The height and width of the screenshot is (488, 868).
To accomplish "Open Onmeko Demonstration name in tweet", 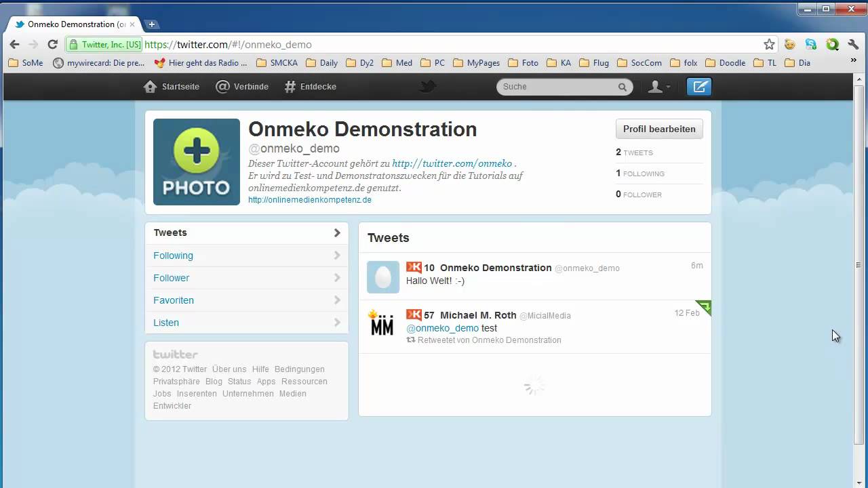I will (496, 268).
